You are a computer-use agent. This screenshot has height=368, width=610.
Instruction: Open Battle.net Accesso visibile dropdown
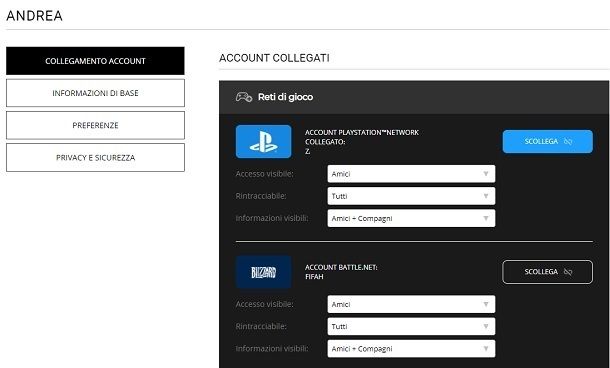pos(411,304)
